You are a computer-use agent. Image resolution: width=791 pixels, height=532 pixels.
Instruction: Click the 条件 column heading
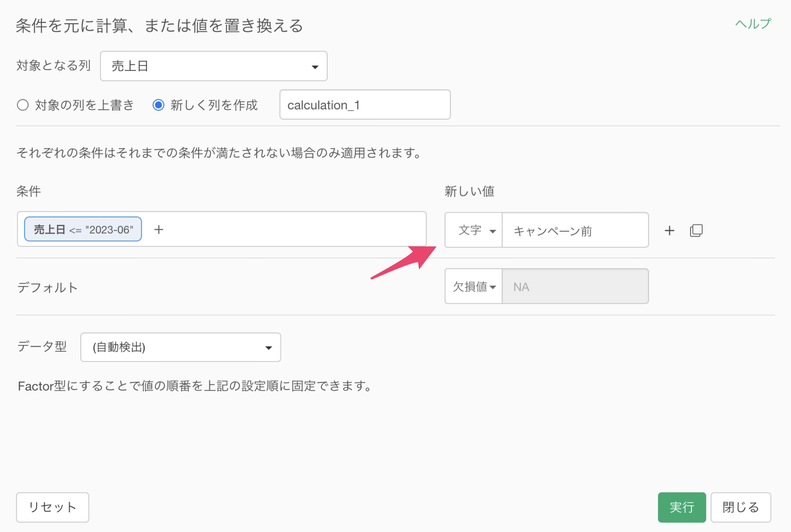pyautogui.click(x=29, y=191)
